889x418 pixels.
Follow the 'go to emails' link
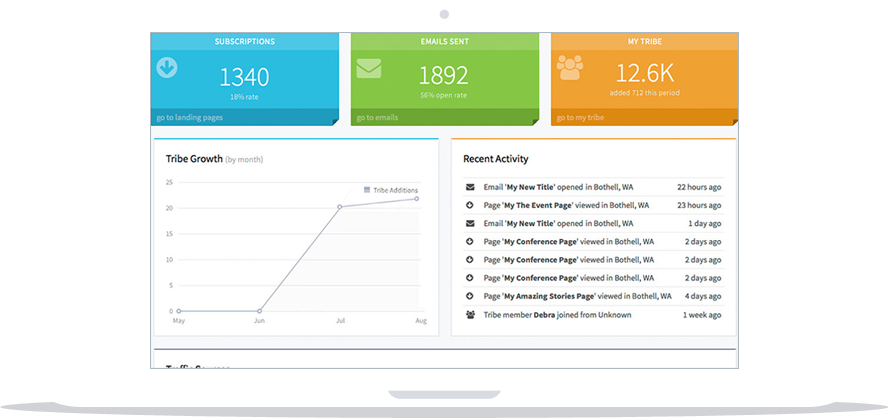379,117
